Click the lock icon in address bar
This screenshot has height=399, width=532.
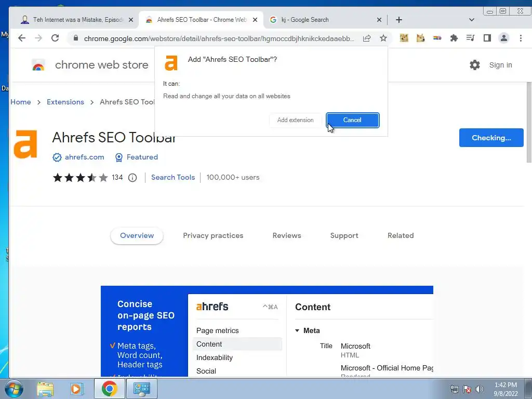(76, 38)
